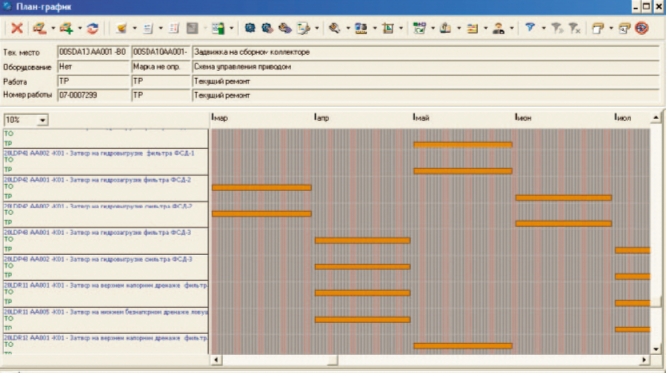The image size is (668, 376).
Task: Click the field reading Задвижка на сборном коллекторе
Action: (x=426, y=52)
